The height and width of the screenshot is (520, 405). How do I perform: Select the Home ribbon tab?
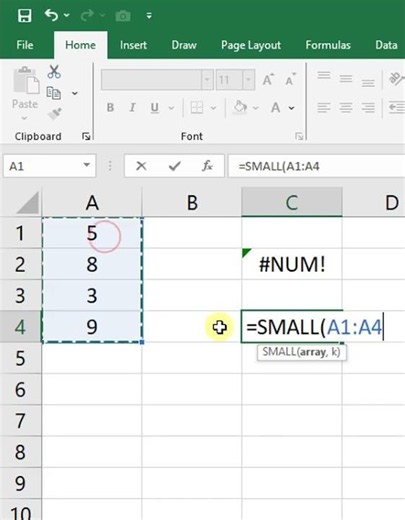[80, 45]
